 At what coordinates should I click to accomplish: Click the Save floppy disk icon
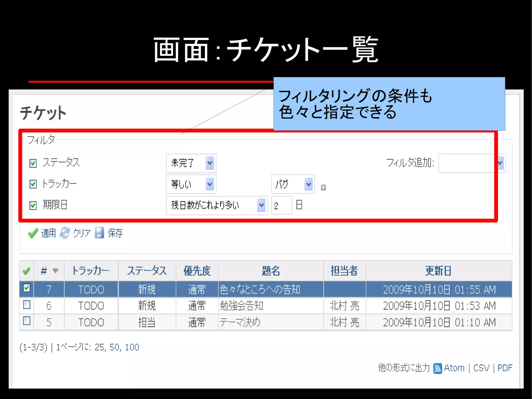click(x=99, y=233)
